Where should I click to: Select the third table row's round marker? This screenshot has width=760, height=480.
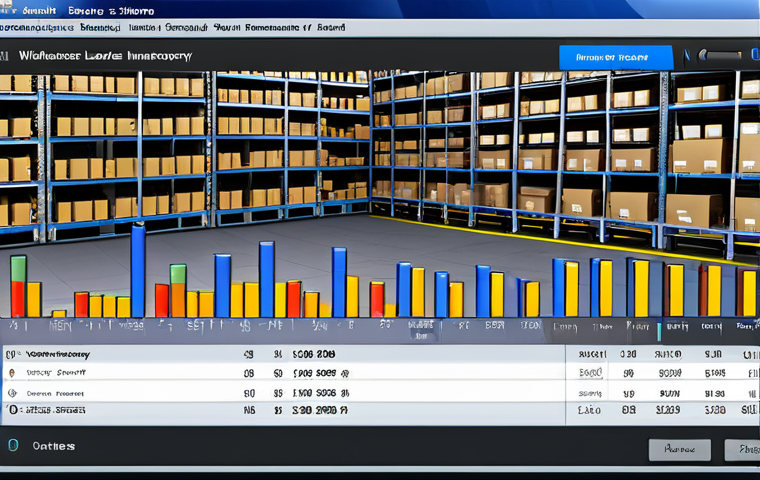[11, 392]
